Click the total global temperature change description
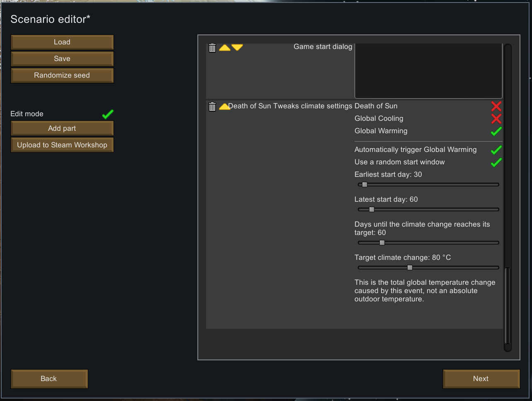 425,291
